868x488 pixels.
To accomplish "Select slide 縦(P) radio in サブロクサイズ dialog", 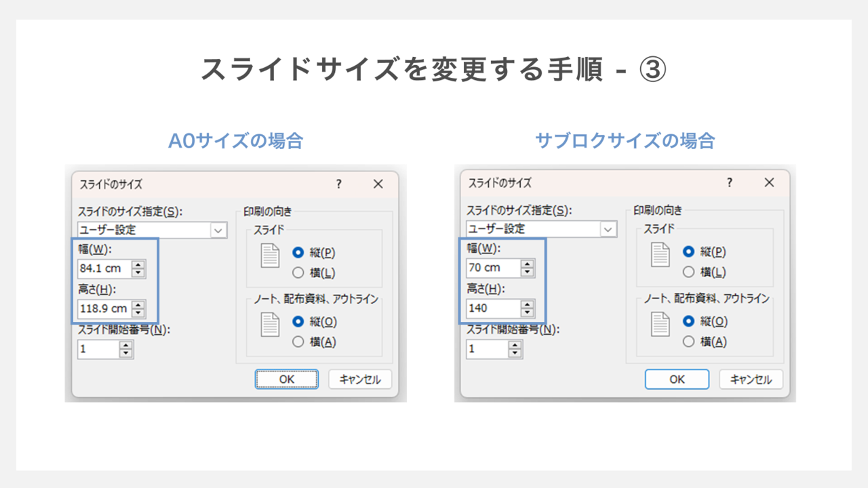I will pyautogui.click(x=688, y=251).
